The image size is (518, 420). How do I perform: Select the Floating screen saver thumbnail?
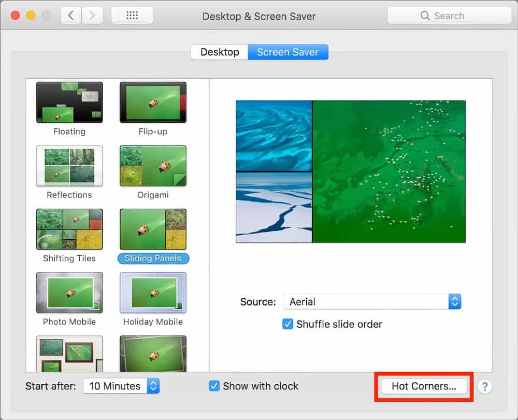[x=69, y=103]
